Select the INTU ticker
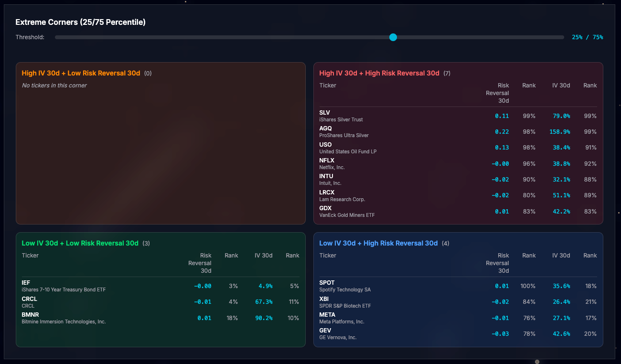This screenshot has width=621, height=364. tap(326, 176)
